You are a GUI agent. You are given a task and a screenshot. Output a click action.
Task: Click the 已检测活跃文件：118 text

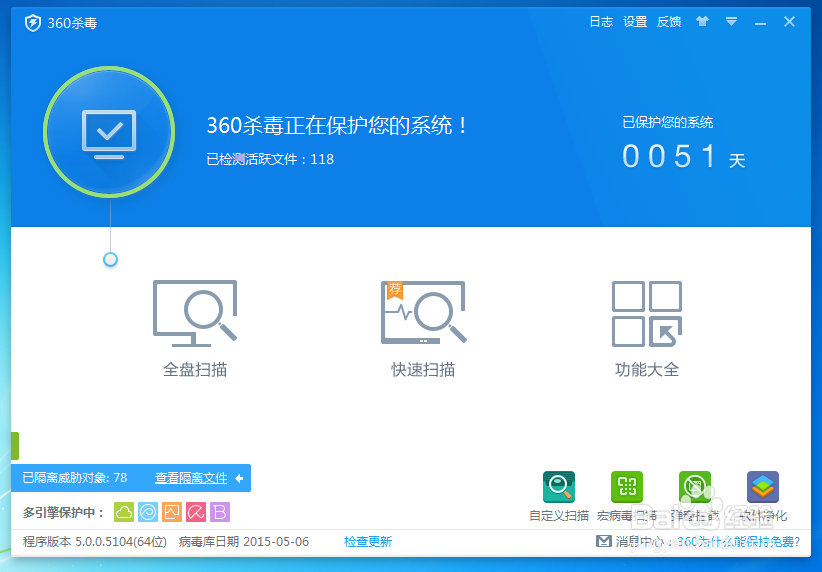point(270,159)
